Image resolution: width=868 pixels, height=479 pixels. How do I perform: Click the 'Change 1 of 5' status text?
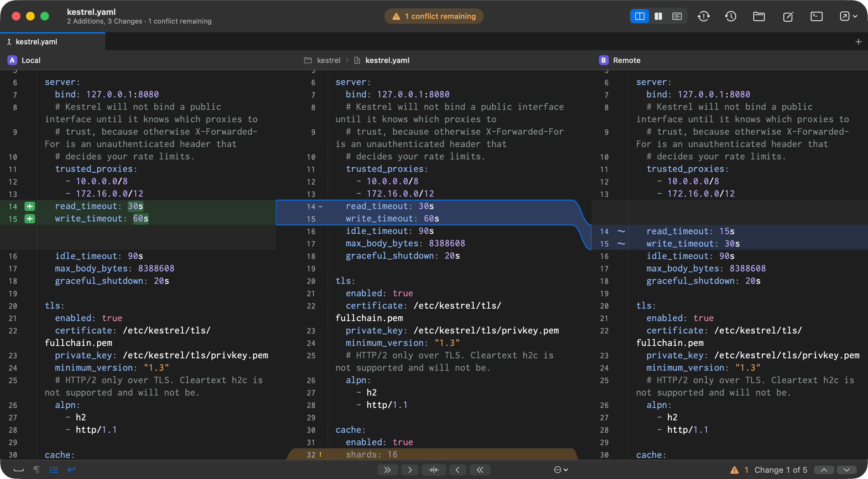click(781, 470)
